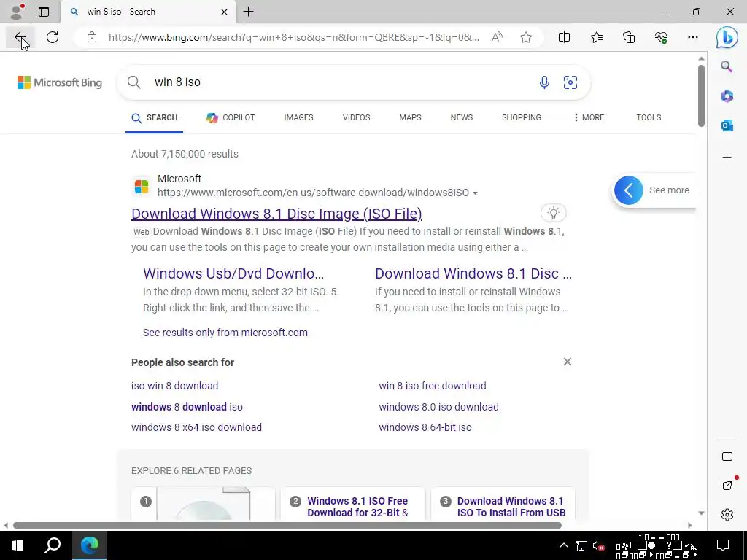Click sidebar Search magnifier icon
Viewport: 747px width, 560px height.
(727, 66)
